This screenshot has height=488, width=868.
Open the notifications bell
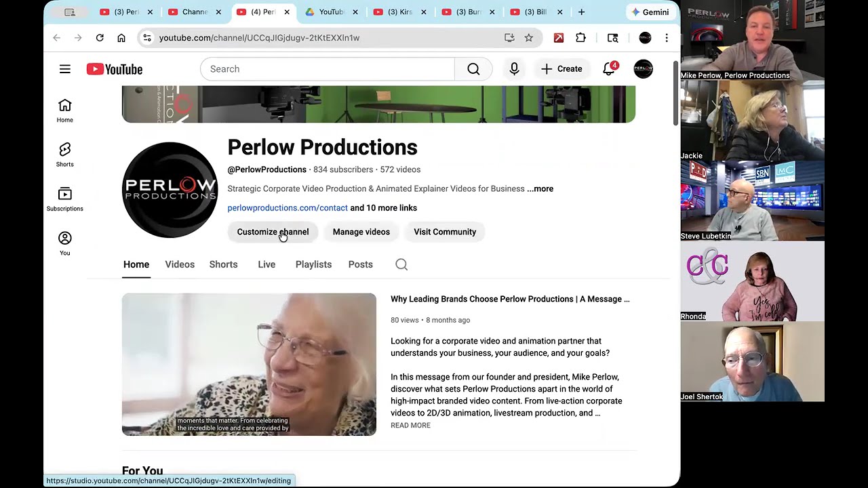609,69
